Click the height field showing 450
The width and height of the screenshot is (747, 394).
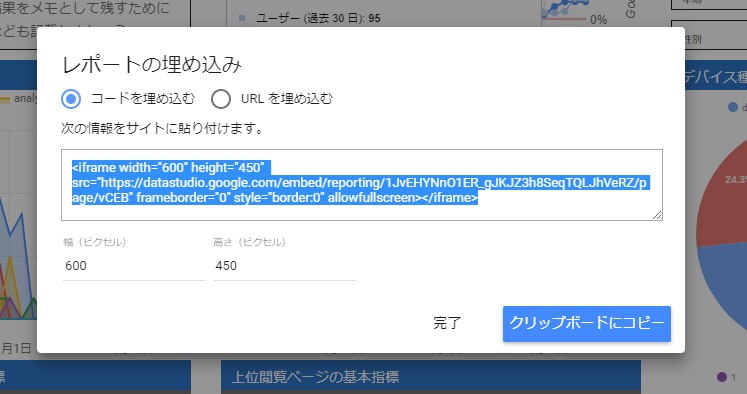point(284,266)
